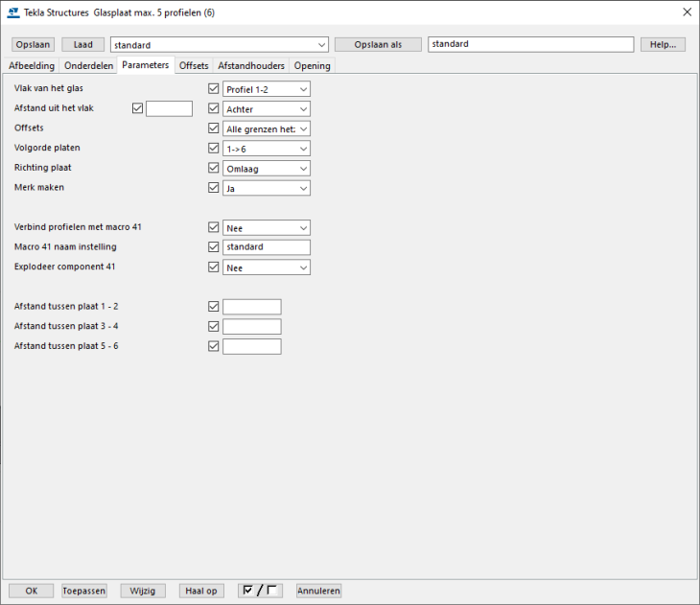Screen dimensions: 700x605
Task: Toggle Richting plaat checkbox
Action: coord(214,168)
